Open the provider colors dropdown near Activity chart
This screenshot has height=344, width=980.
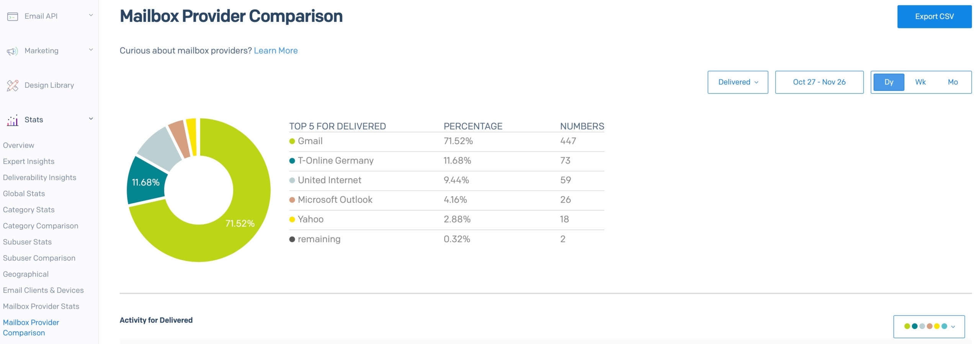pyautogui.click(x=929, y=326)
